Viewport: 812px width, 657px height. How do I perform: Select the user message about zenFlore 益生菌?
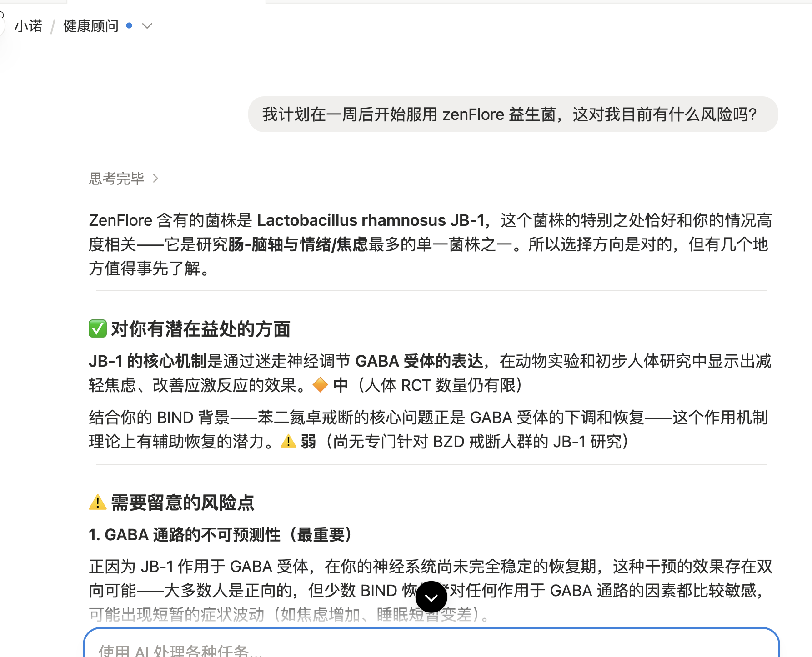513,114
